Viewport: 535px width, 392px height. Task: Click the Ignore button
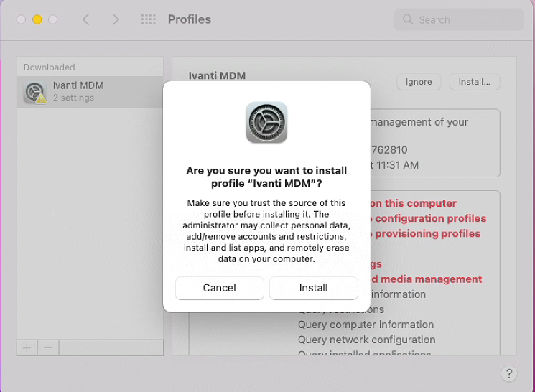click(419, 82)
